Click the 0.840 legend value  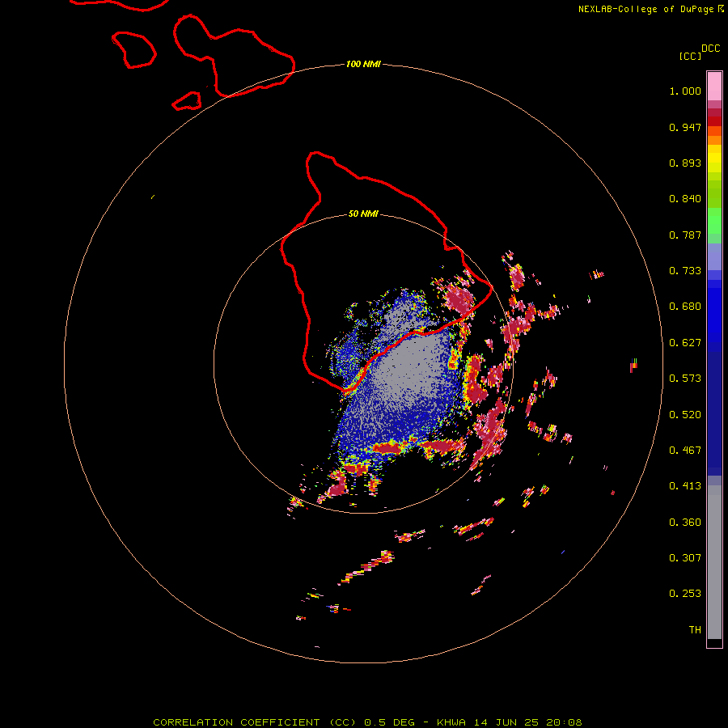[685, 199]
